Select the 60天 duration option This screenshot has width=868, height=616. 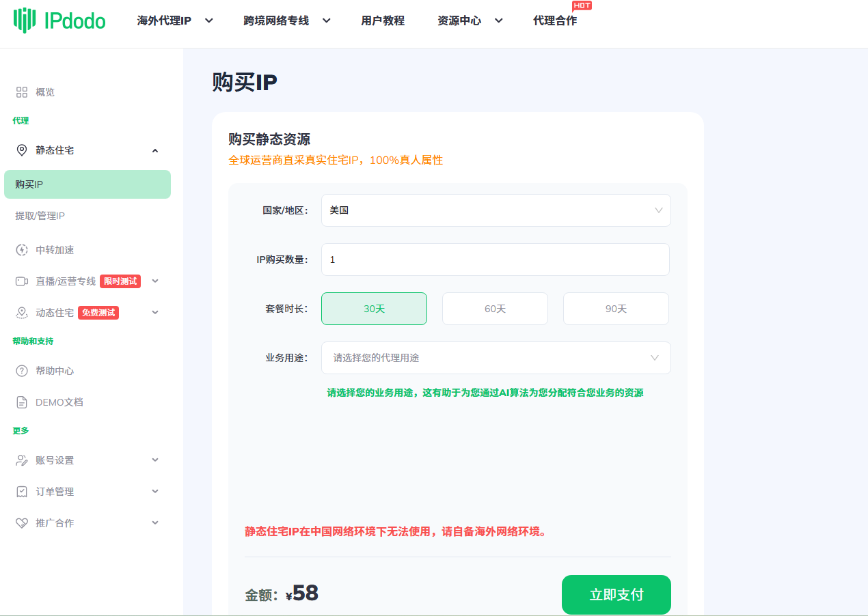(x=495, y=308)
